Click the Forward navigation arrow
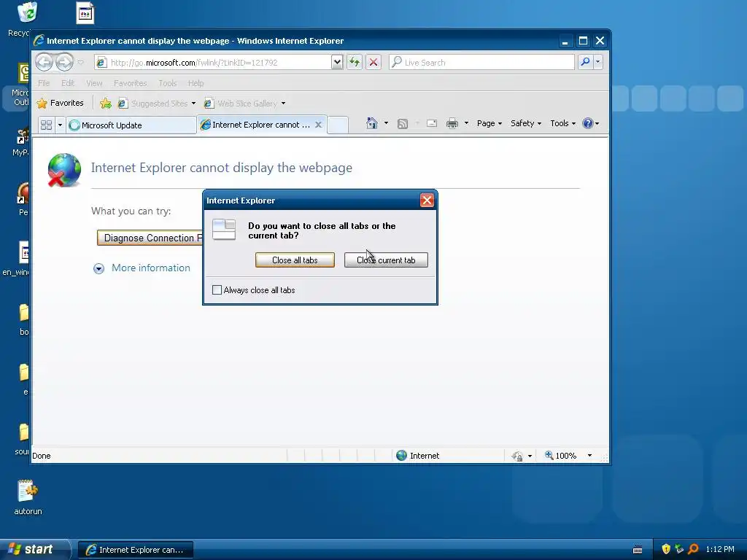Screen dimensions: 747x560 [64, 62]
